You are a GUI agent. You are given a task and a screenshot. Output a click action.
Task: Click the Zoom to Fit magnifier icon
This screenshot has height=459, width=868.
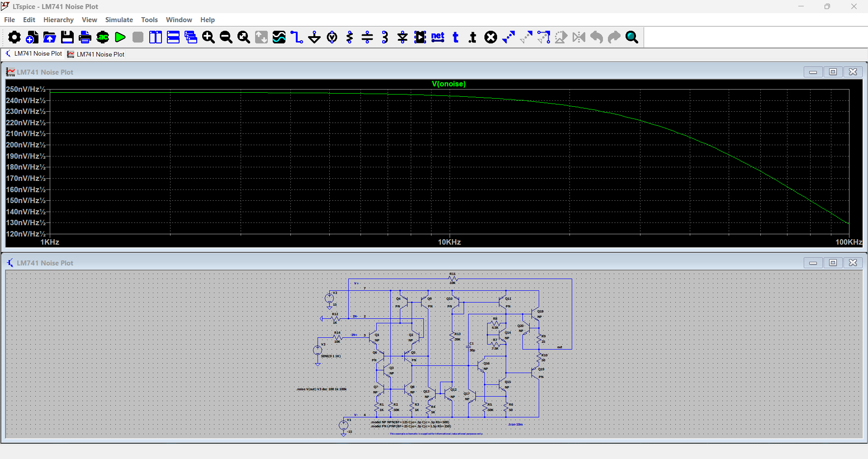pyautogui.click(x=244, y=37)
